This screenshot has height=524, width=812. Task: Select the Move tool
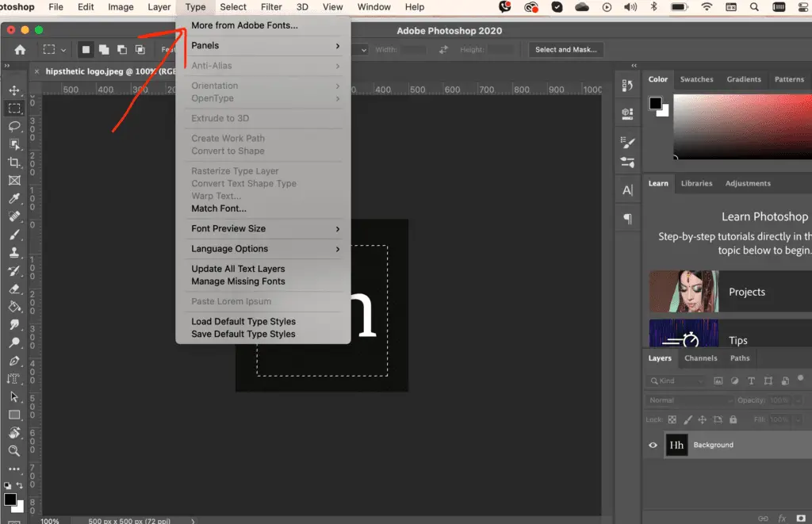(14, 90)
